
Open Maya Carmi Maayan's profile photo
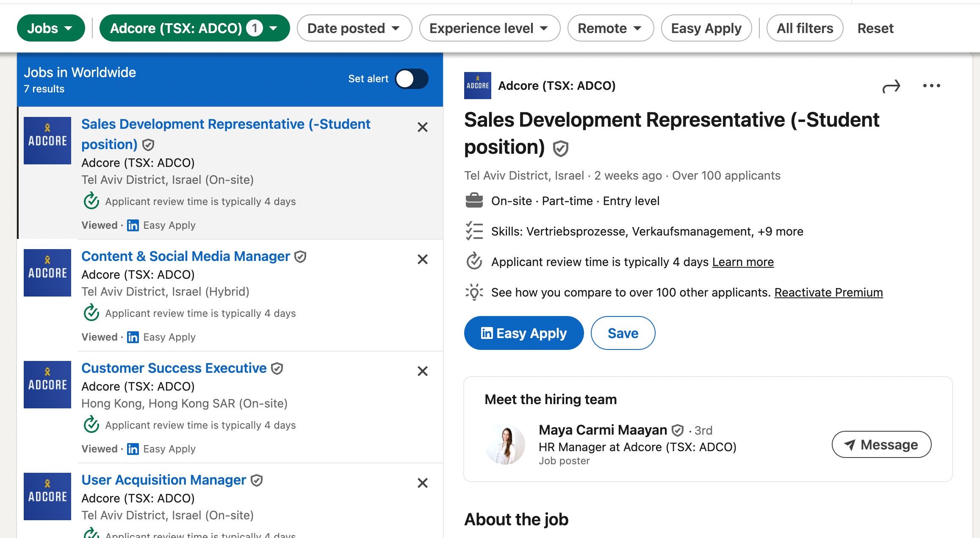pyautogui.click(x=505, y=444)
